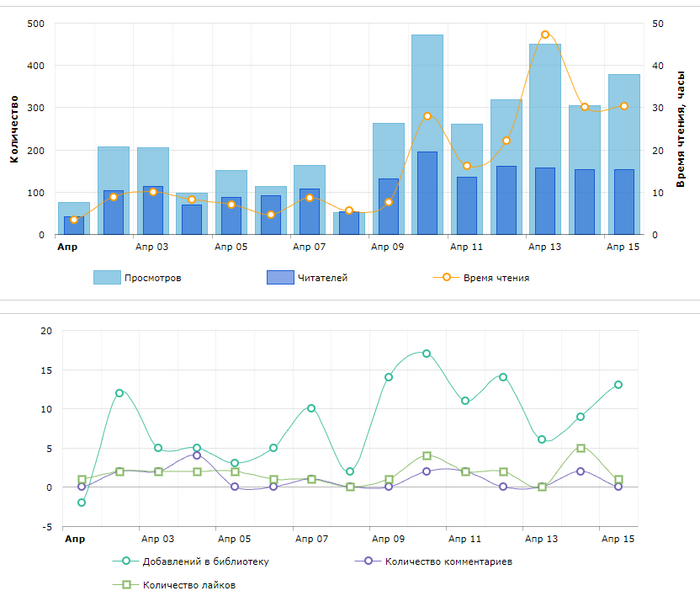Select the dark blue readers bar for Apr 04
Viewport: 700px width, 596px height.
click(192, 219)
